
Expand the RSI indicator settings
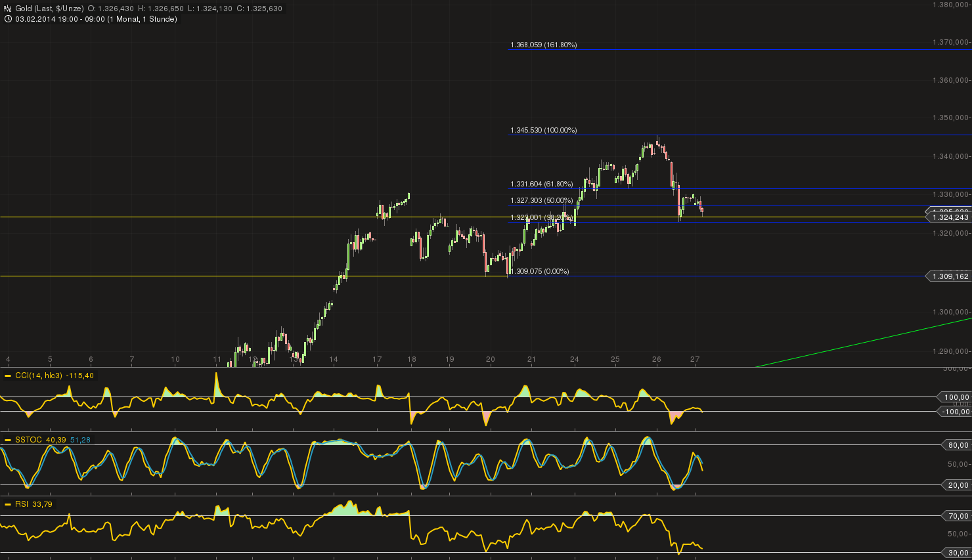coord(23,504)
